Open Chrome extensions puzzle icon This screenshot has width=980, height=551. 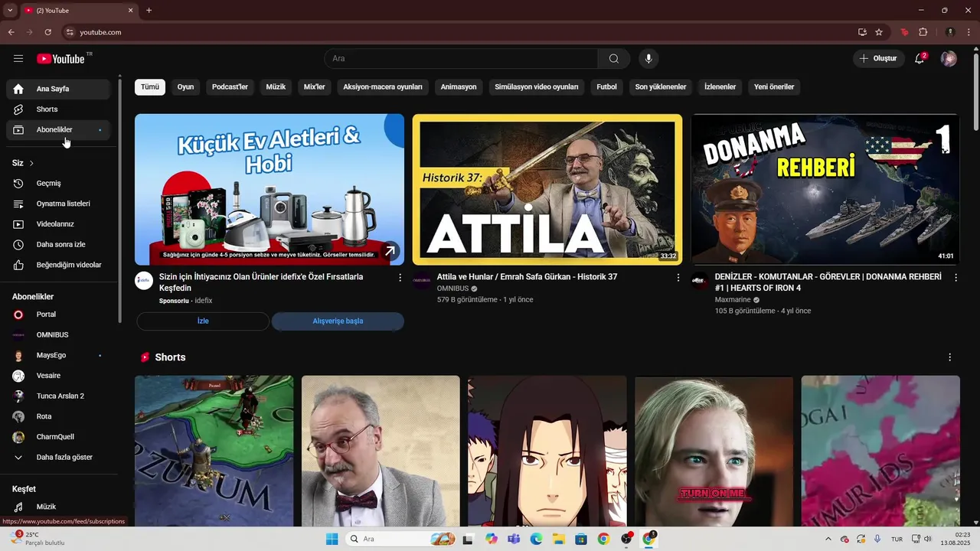pyautogui.click(x=923, y=32)
